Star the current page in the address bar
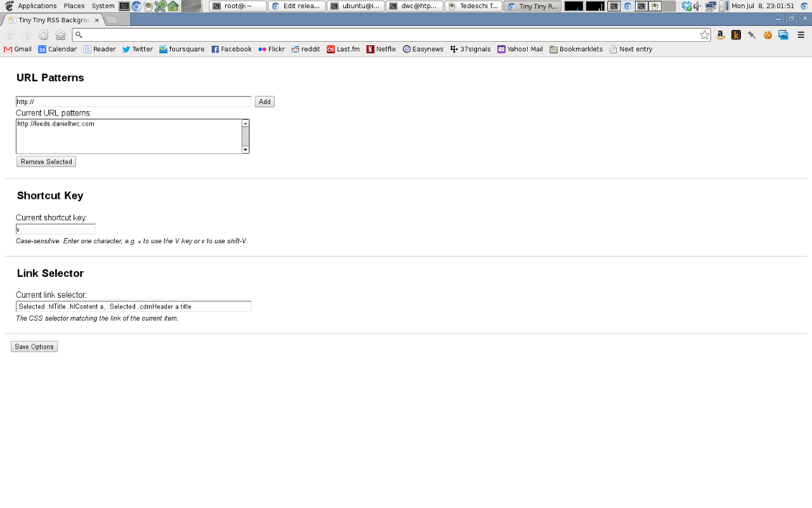This screenshot has height=508, width=812. point(705,35)
